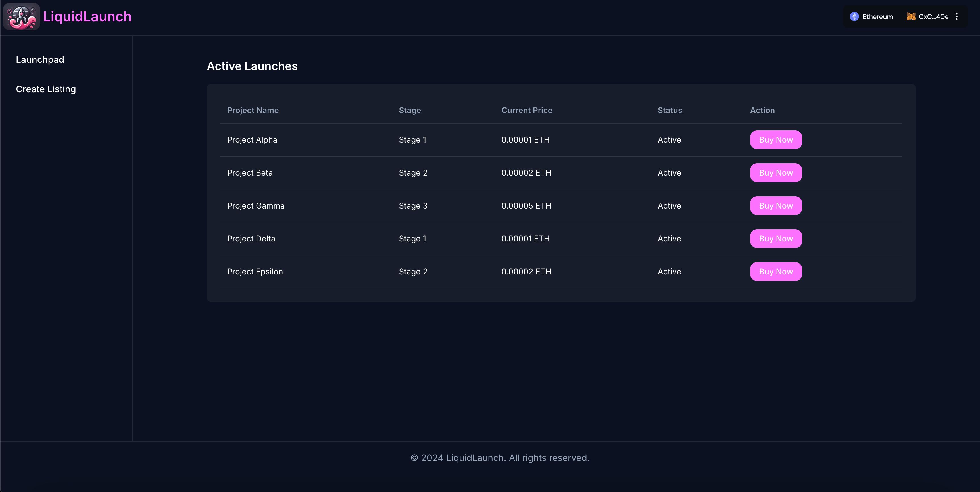Click the Stage column header to sort
980x492 pixels.
click(x=410, y=110)
